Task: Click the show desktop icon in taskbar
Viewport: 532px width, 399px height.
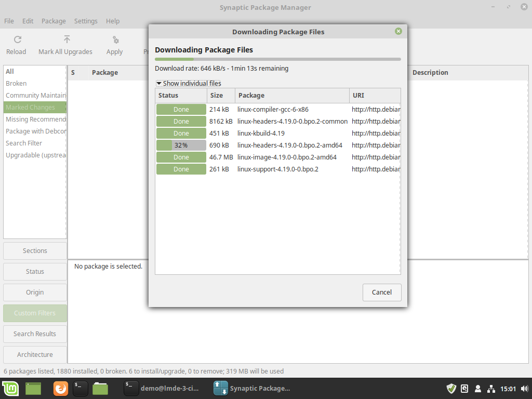Action: click(33, 389)
